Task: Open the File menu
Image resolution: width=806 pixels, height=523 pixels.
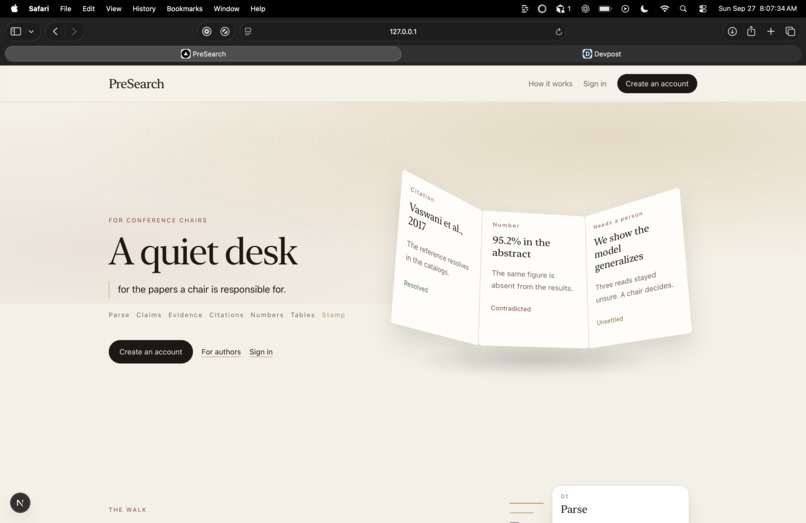Action: click(x=65, y=8)
